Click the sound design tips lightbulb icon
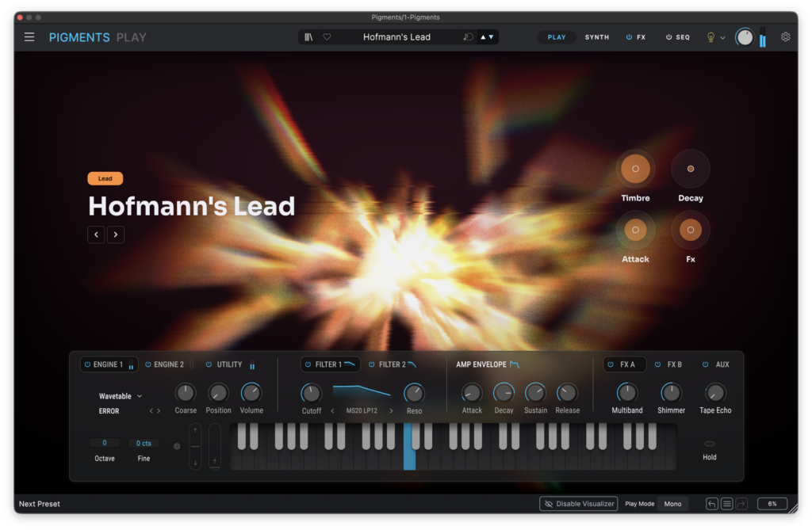Image resolution: width=812 pixels, height=530 pixels. pos(710,37)
